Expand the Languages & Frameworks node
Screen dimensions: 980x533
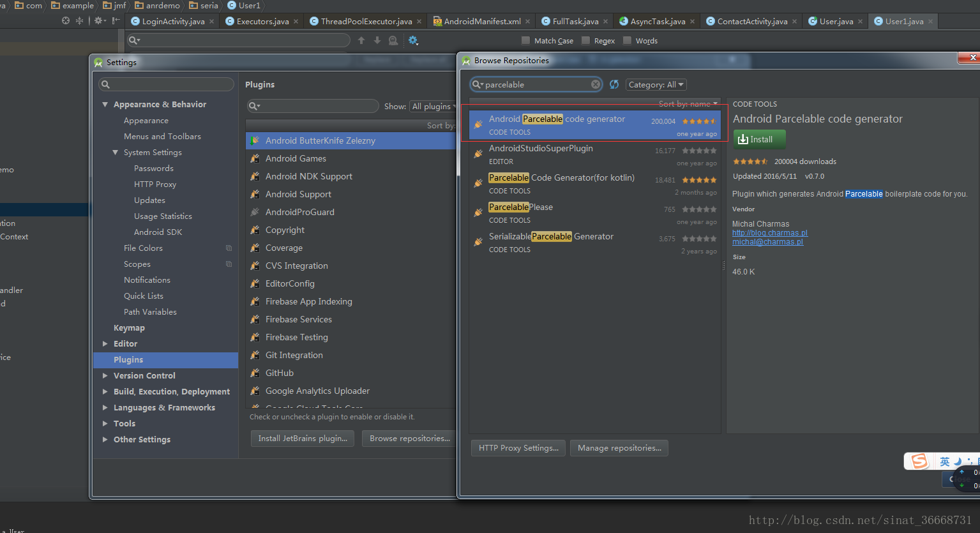click(x=105, y=407)
